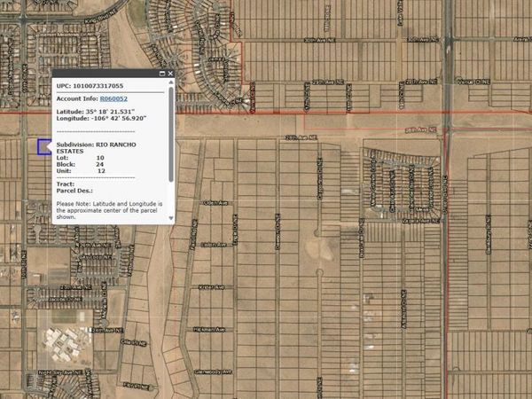The width and height of the screenshot is (532, 399).
Task: Click the Parcel Des.: label
Action: pos(74,191)
